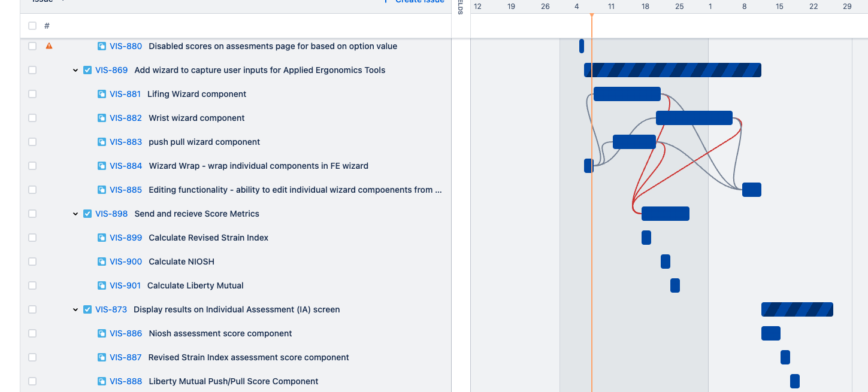
Task: Collapse the VIS-873 display results group
Action: click(x=75, y=309)
